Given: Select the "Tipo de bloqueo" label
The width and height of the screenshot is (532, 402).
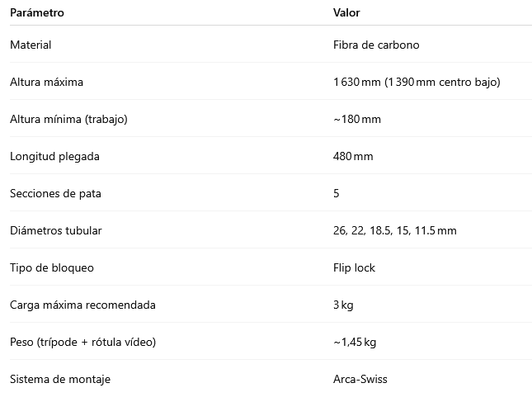Looking at the screenshot, I should 52,267.
